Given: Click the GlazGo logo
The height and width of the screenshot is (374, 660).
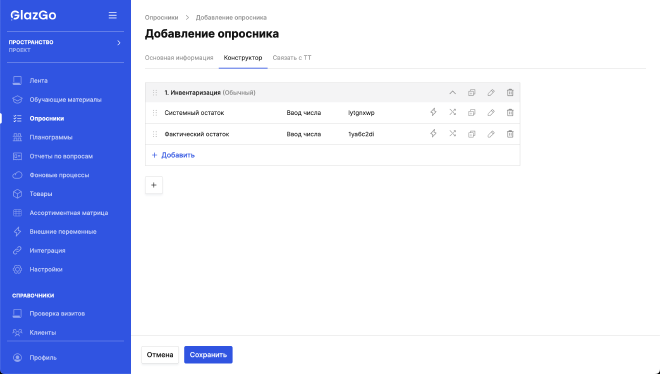Looking at the screenshot, I should tap(33, 15).
